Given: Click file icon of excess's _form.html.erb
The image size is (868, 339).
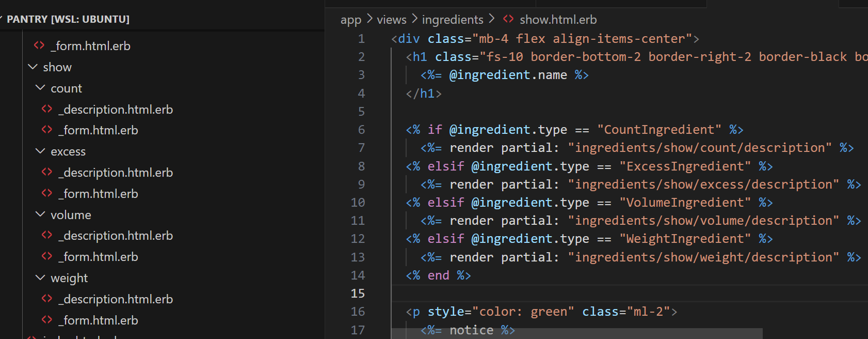Looking at the screenshot, I should [47, 193].
